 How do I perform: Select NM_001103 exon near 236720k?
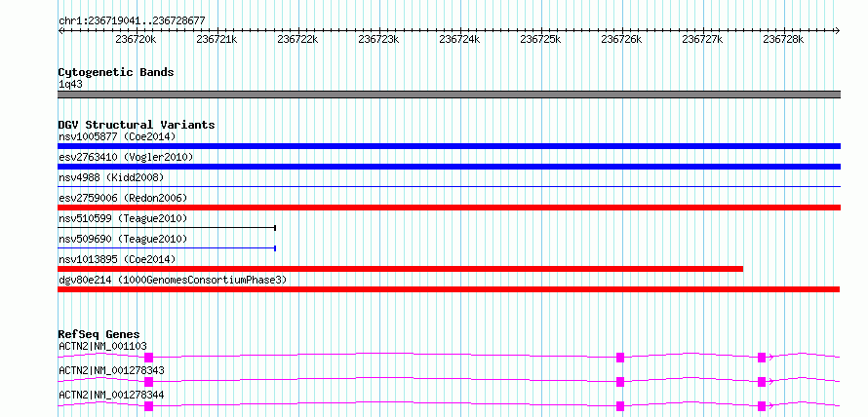point(148,358)
